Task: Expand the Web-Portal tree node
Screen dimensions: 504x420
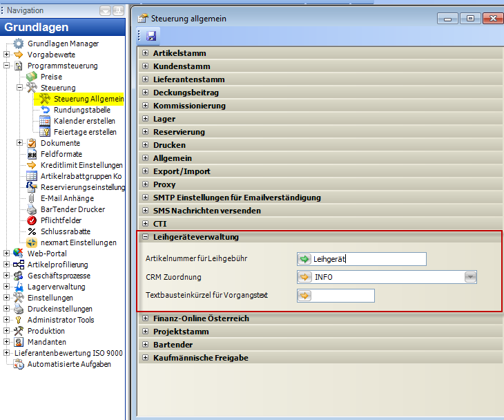Action: 7,254
